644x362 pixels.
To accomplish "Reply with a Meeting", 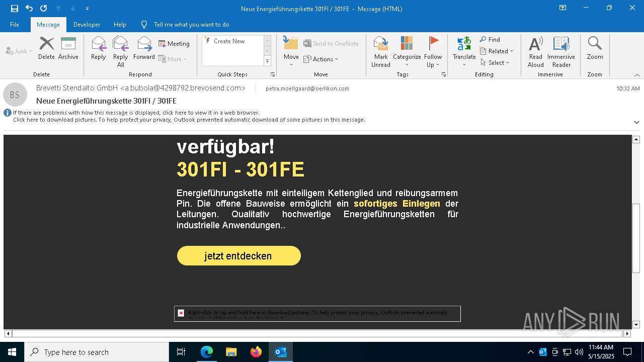I will pyautogui.click(x=174, y=44).
